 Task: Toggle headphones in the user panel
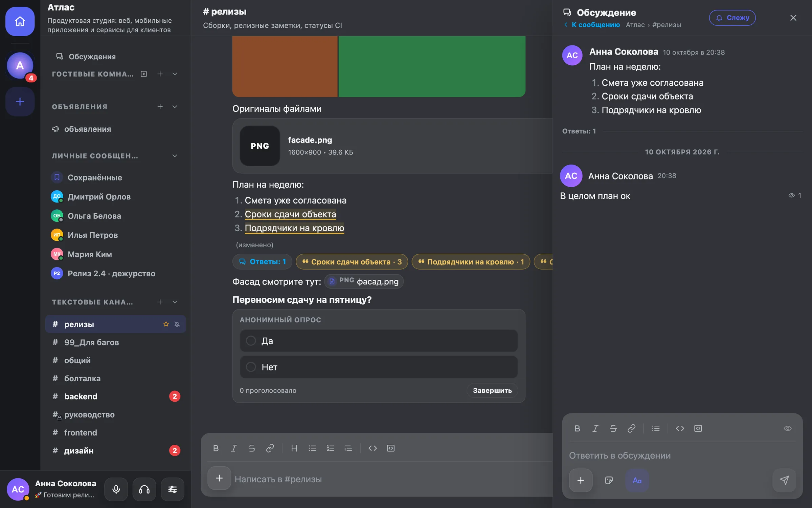click(144, 489)
